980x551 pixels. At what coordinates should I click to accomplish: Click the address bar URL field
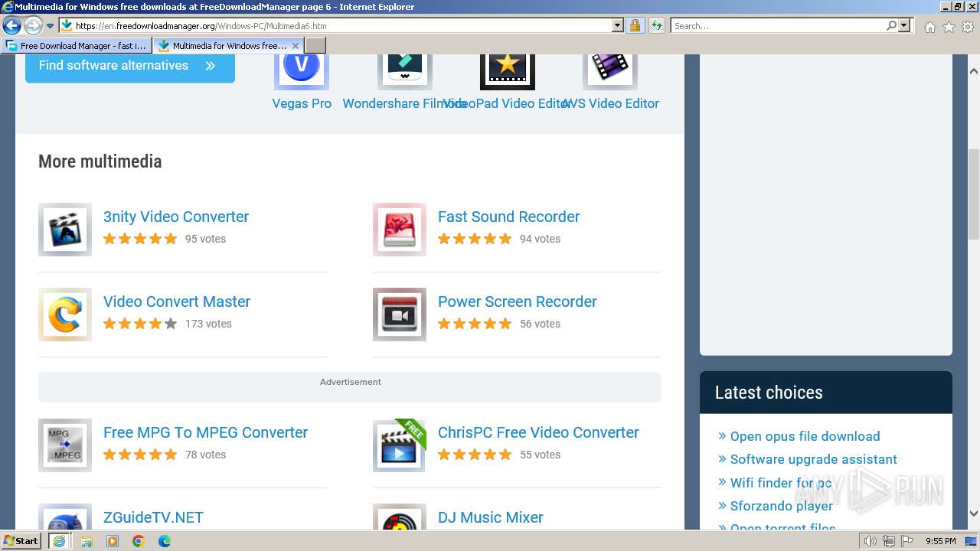pyautogui.click(x=343, y=26)
